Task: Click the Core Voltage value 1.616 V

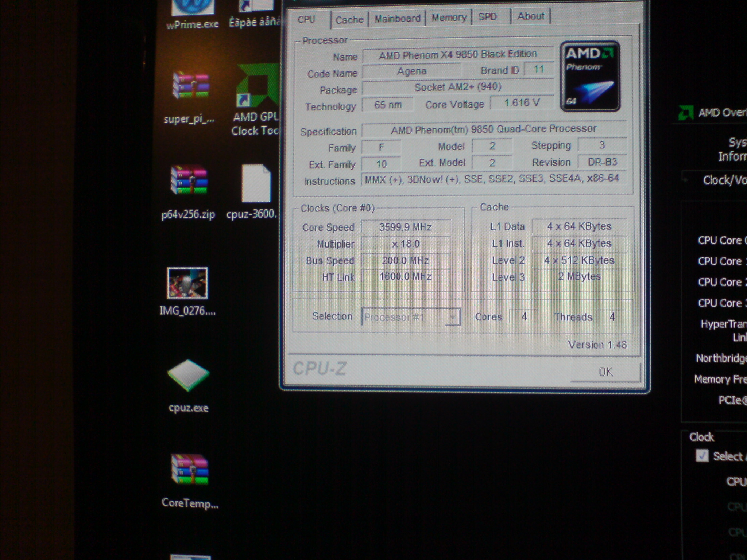Action: (522, 103)
